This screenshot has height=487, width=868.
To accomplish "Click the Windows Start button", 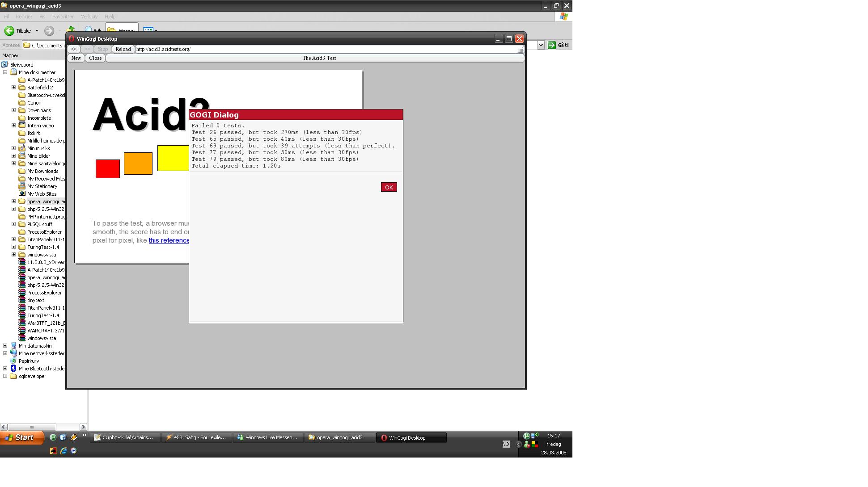I will pyautogui.click(x=22, y=438).
